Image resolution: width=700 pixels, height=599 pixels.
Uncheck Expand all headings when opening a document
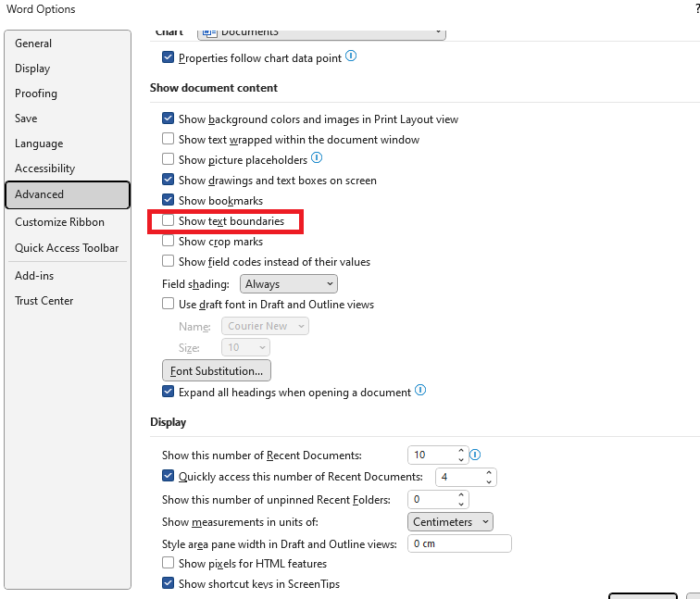click(x=168, y=392)
